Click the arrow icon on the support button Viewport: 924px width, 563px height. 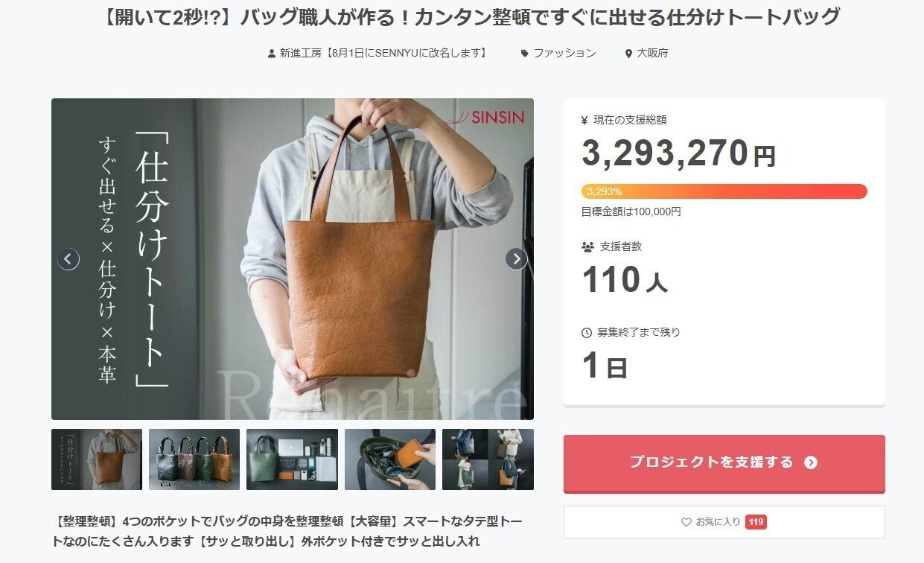[x=811, y=462]
